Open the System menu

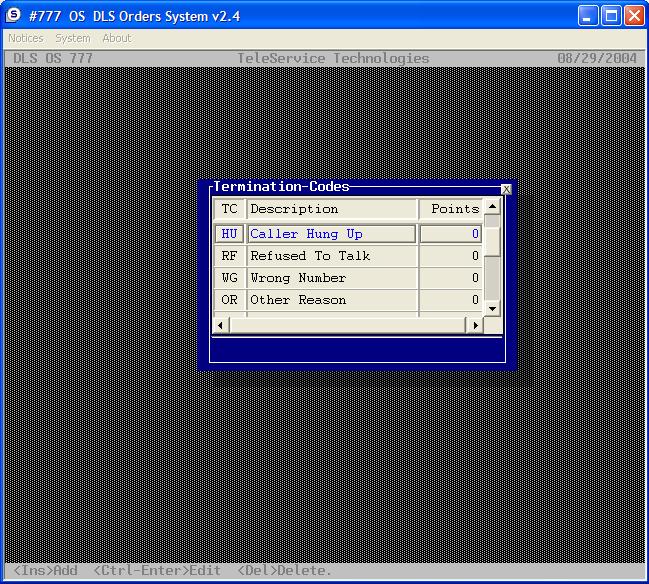pyautogui.click(x=73, y=38)
